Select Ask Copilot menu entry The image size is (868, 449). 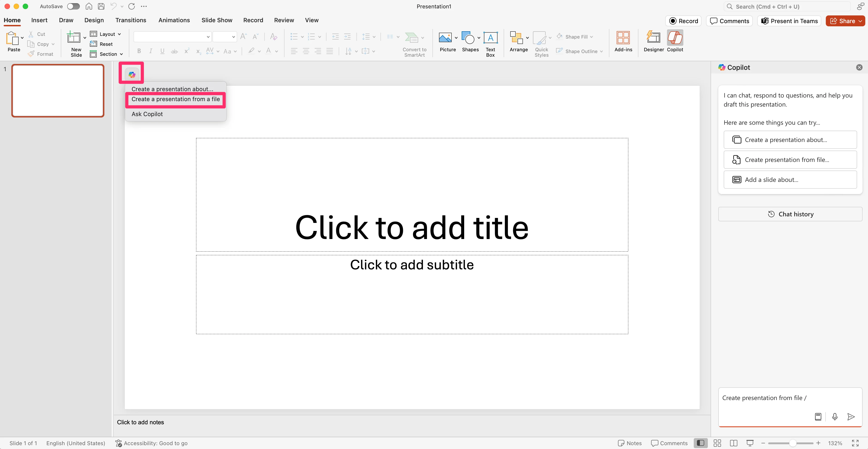pos(147,114)
